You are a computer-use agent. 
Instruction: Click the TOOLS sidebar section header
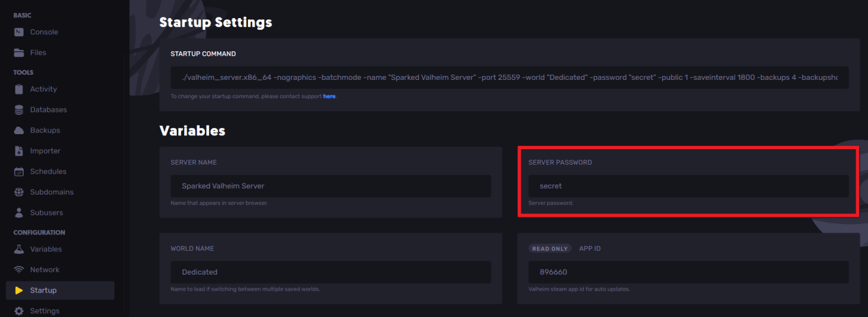(23, 72)
